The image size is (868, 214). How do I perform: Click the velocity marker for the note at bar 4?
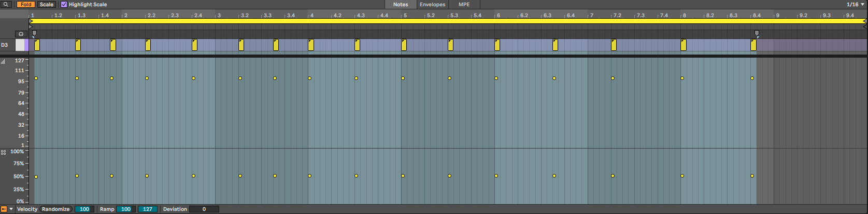pyautogui.click(x=310, y=78)
